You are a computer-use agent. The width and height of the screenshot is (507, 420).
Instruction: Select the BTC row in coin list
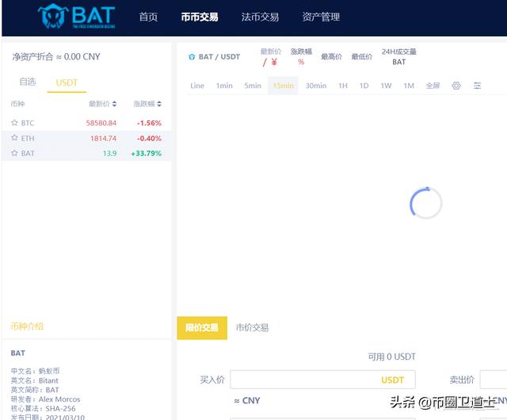point(86,123)
